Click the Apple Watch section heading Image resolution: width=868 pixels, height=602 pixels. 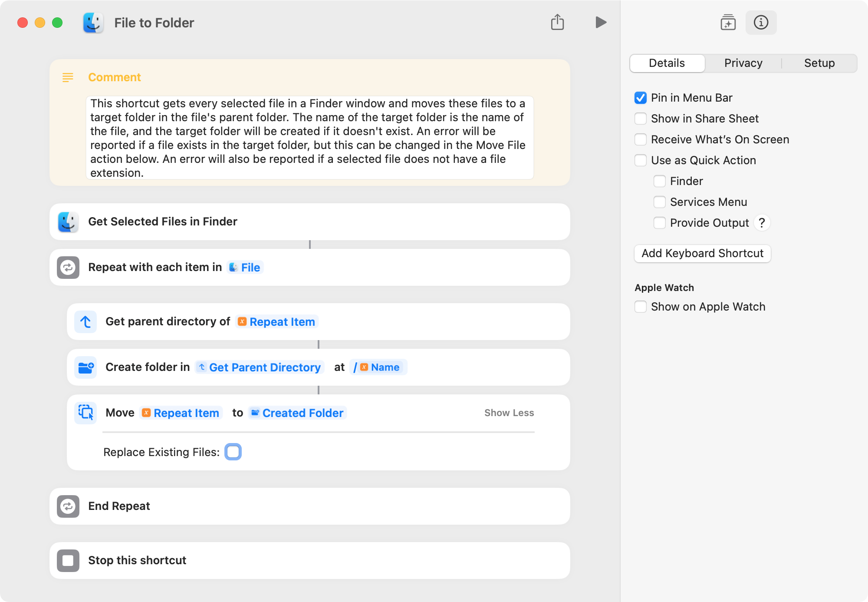pos(664,288)
